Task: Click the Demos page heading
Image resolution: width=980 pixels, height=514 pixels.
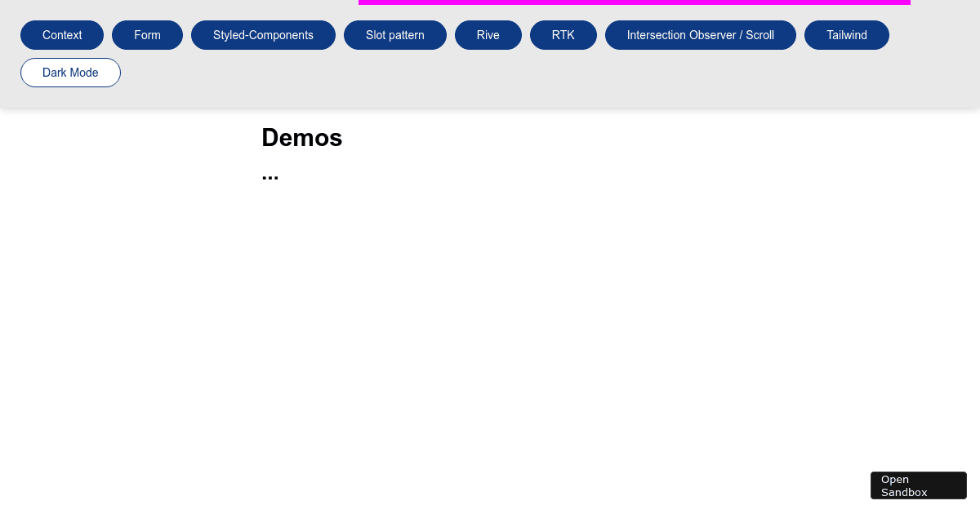Action: 301,137
